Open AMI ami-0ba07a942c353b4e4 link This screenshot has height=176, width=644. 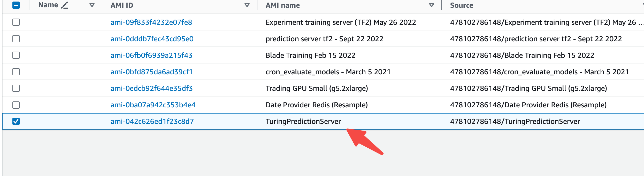pos(153,105)
